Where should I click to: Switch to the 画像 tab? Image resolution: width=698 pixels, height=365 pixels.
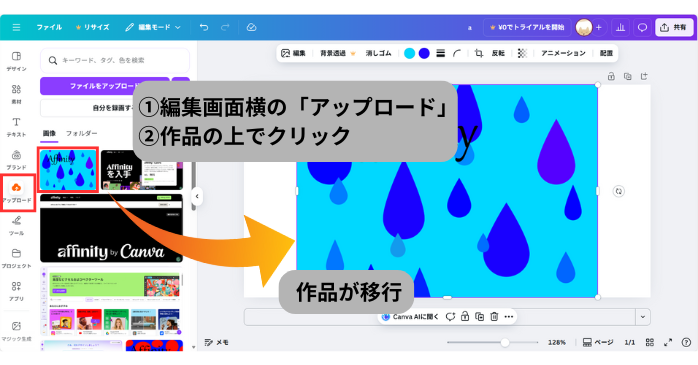pyautogui.click(x=49, y=134)
